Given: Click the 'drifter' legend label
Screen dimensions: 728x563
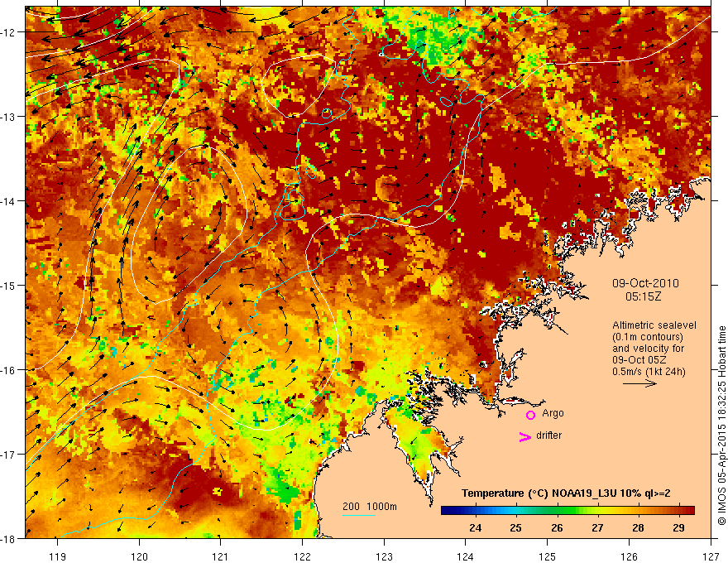Looking at the screenshot, I should point(548,435).
